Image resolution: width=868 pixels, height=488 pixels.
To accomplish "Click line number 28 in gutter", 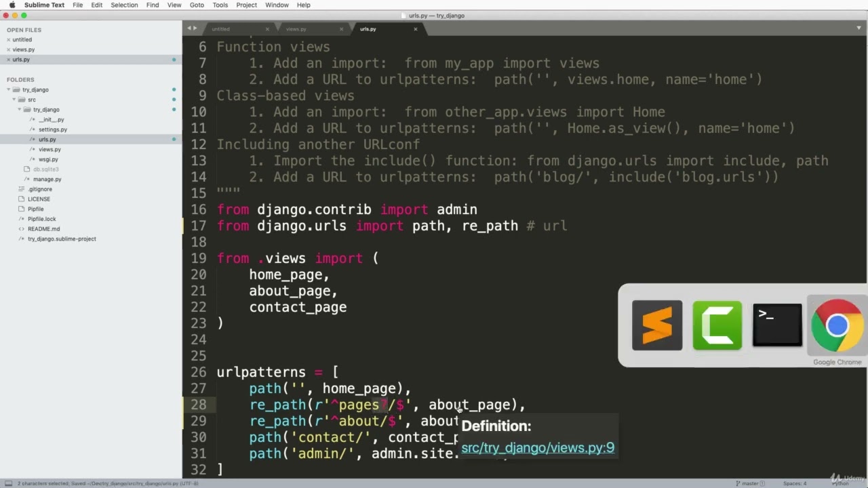I will coord(198,405).
